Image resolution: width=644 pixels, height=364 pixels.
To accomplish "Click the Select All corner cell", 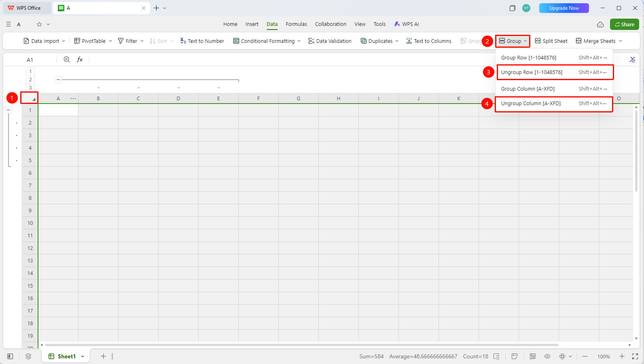I will click(x=30, y=98).
